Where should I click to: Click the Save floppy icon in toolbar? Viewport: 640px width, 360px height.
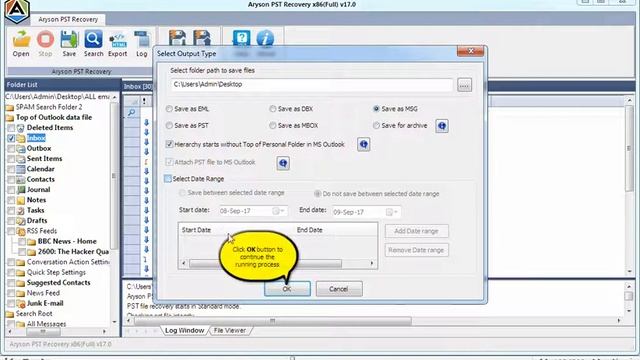tap(69, 40)
